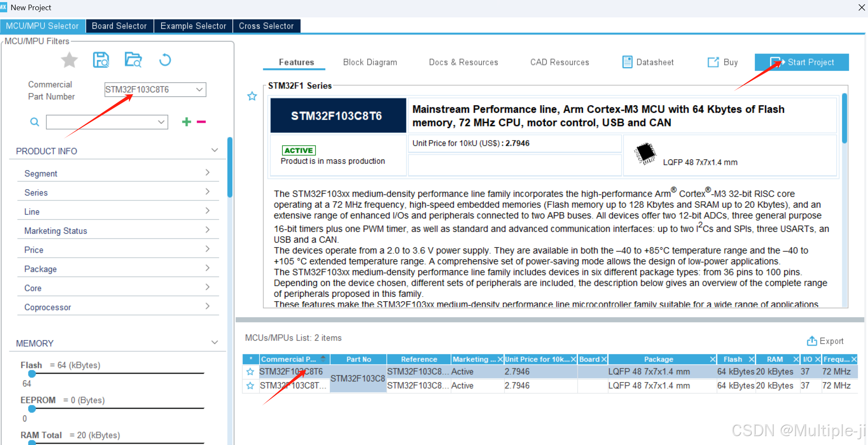Click the EEPROM slider handle
868x445 pixels.
coord(32,409)
